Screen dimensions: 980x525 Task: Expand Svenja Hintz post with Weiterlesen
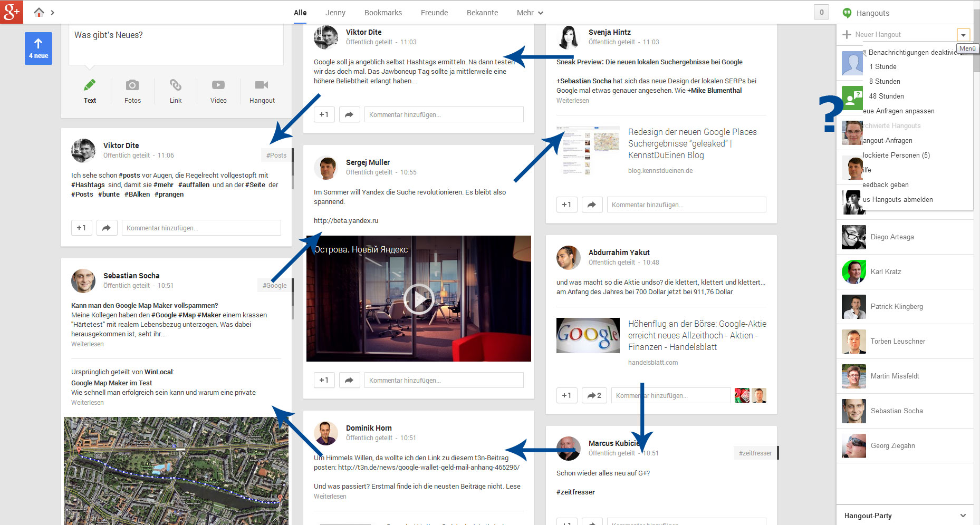pos(573,100)
